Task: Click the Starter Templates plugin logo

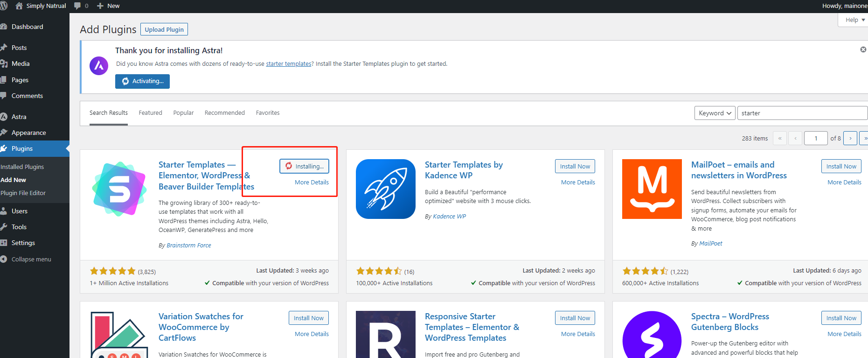Action: [119, 189]
